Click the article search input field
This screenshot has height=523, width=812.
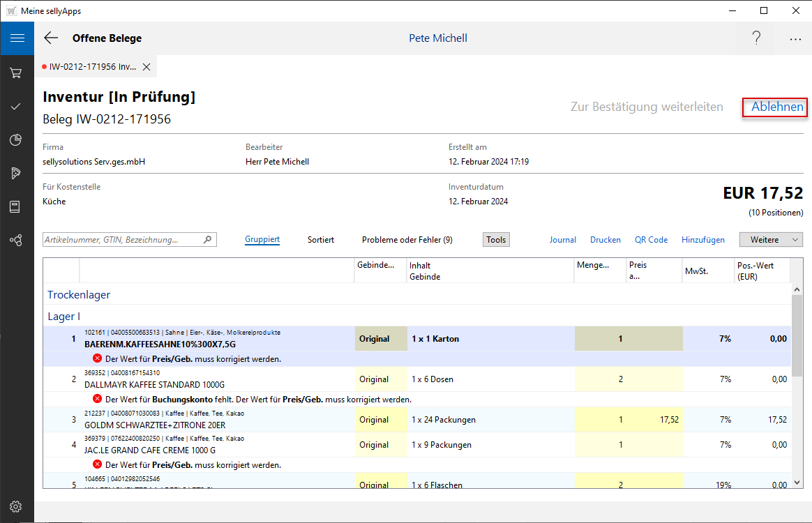point(123,240)
